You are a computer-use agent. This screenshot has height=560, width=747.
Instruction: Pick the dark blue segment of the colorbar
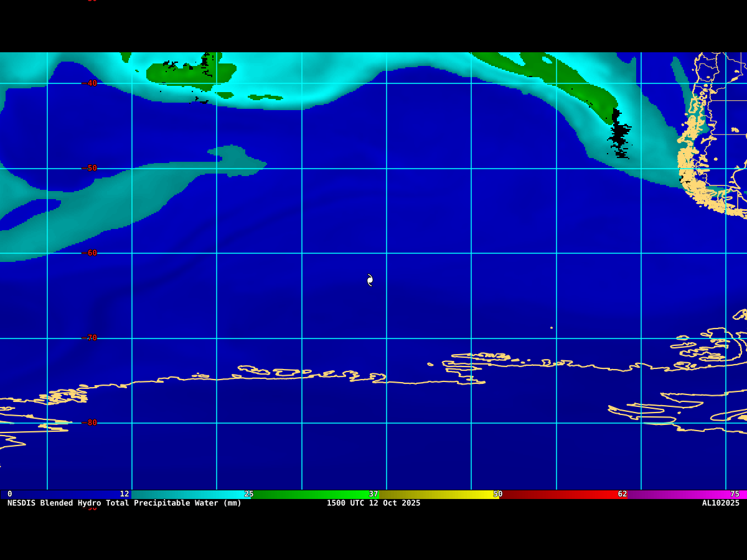coord(65,494)
